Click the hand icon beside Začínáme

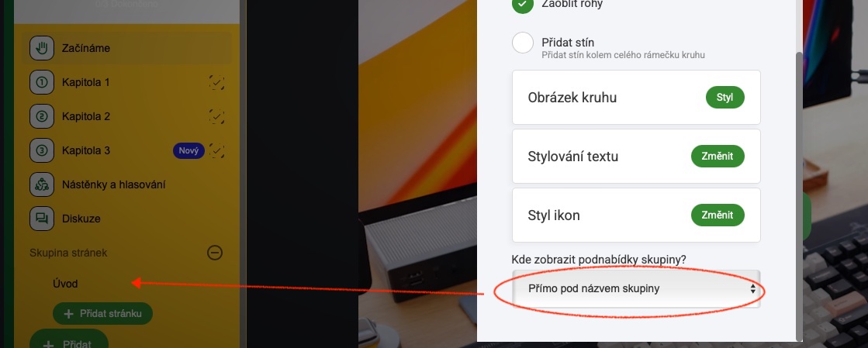tap(42, 48)
